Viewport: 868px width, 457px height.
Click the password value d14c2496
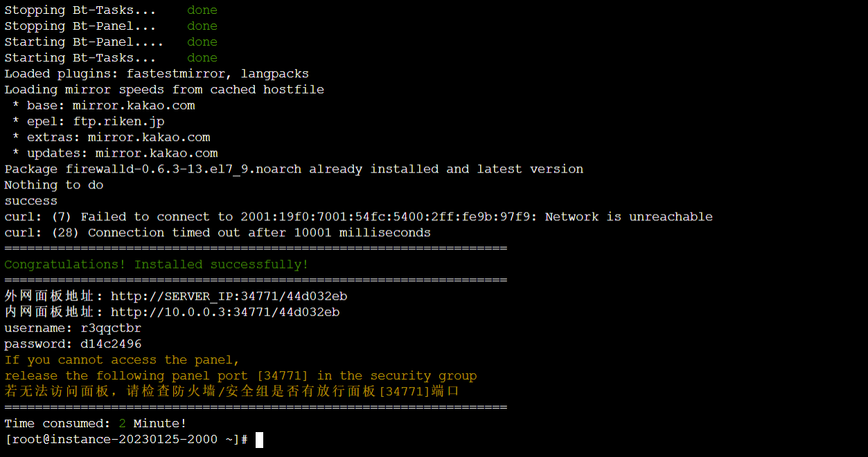tap(111, 344)
